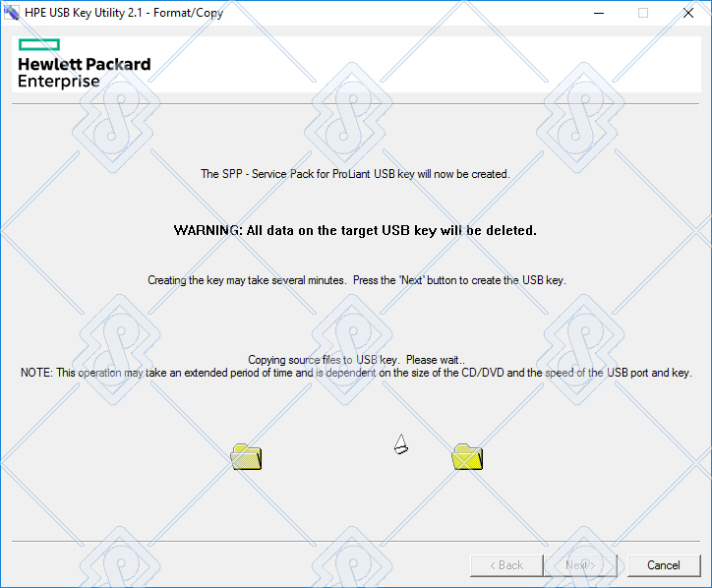Viewport: 712px width, 588px height.
Task: Click the 'Creating the key may take several minutes' line
Action: [356, 280]
